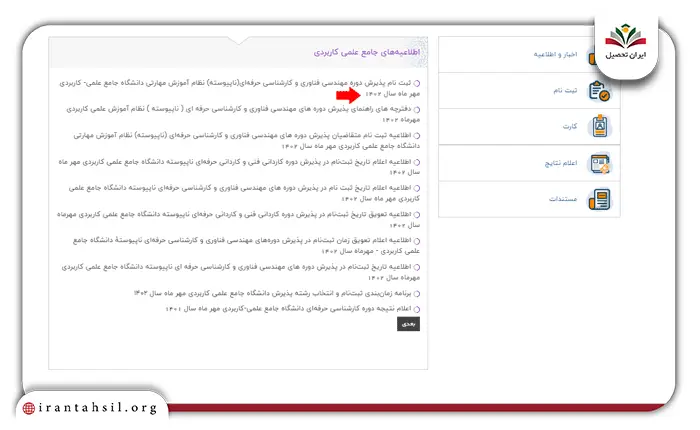Image resolution: width=700 pixels, height=430 pixels.
Task: Open notice اطلاعیه ثبت نام متقاضیان پذیرش
Action: coord(246,141)
